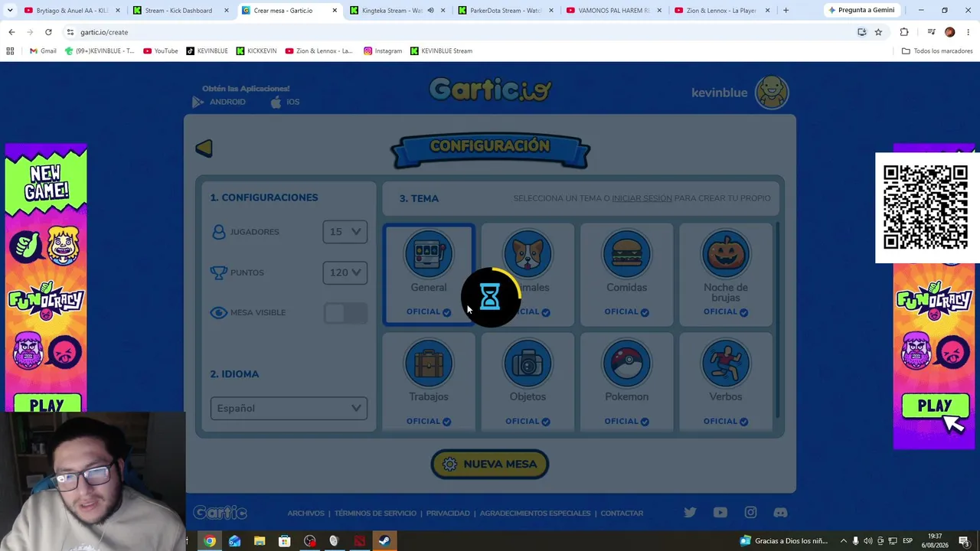980x551 pixels.
Task: Switch to the VAMONOS PAL HAREM tab
Action: [614, 11]
